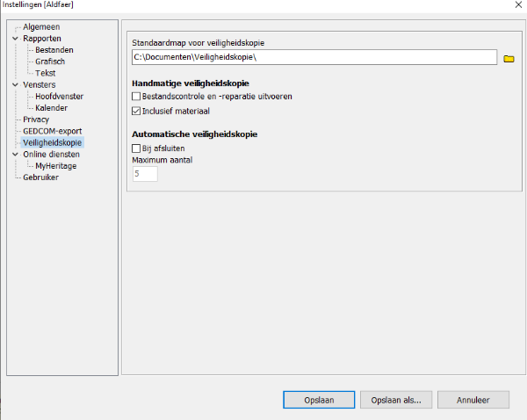
Task: Close the Instellingen dialog window
Action: tap(514, 6)
